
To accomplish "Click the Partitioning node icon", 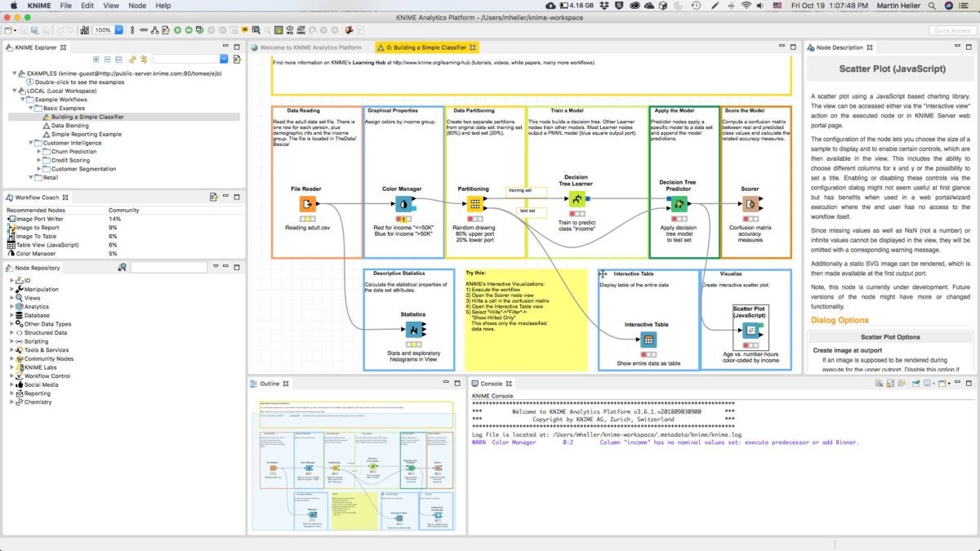I will click(x=474, y=204).
